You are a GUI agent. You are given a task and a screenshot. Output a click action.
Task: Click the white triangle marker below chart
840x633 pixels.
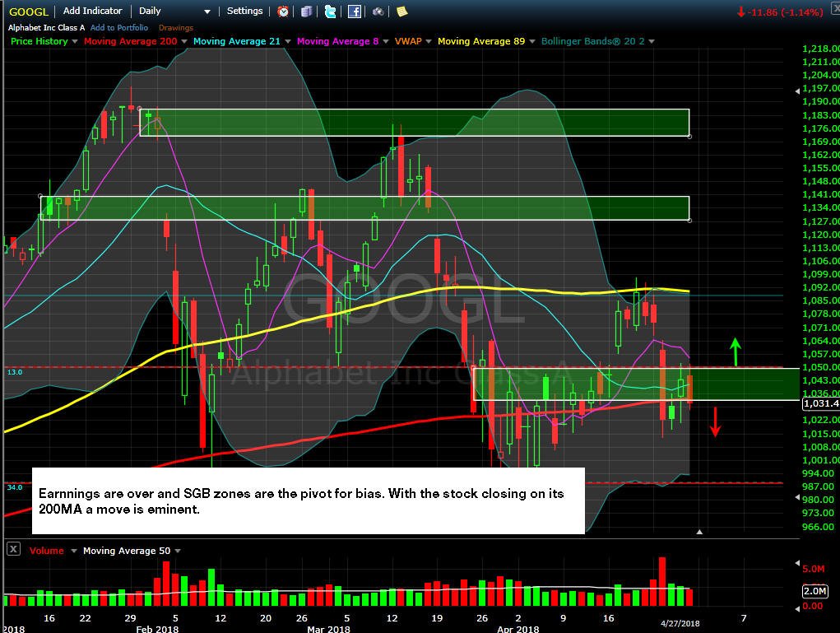click(x=699, y=532)
